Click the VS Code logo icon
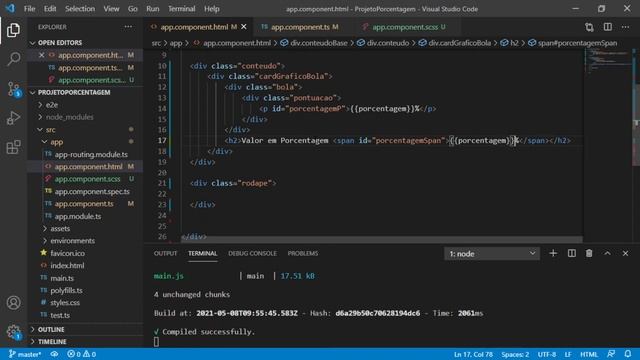640x360 pixels. 10,9
